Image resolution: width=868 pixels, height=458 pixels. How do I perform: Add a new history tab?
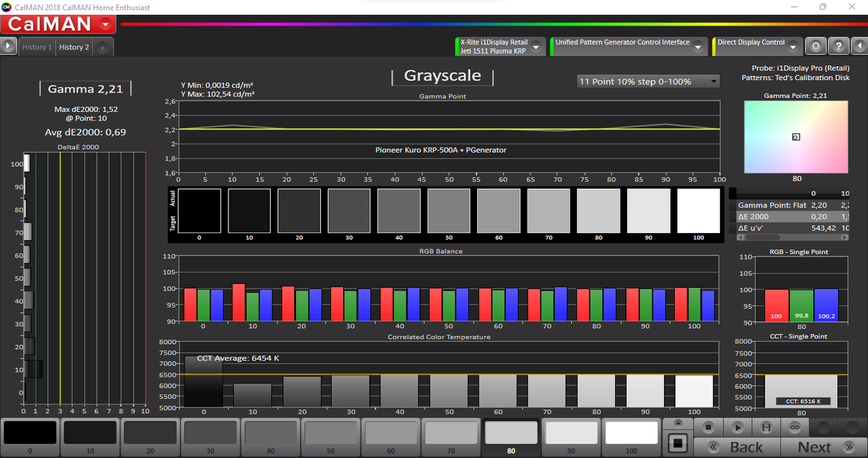(x=102, y=47)
